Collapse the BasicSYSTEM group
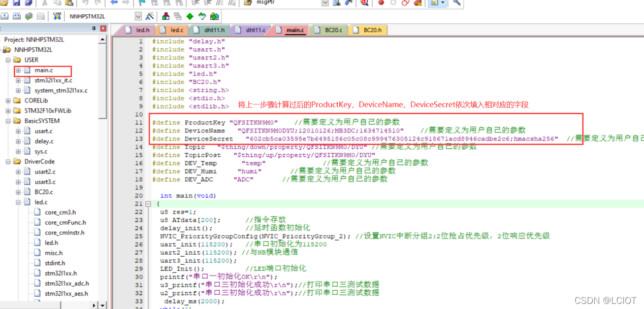Screen dimensions: 644x309 click(8, 121)
